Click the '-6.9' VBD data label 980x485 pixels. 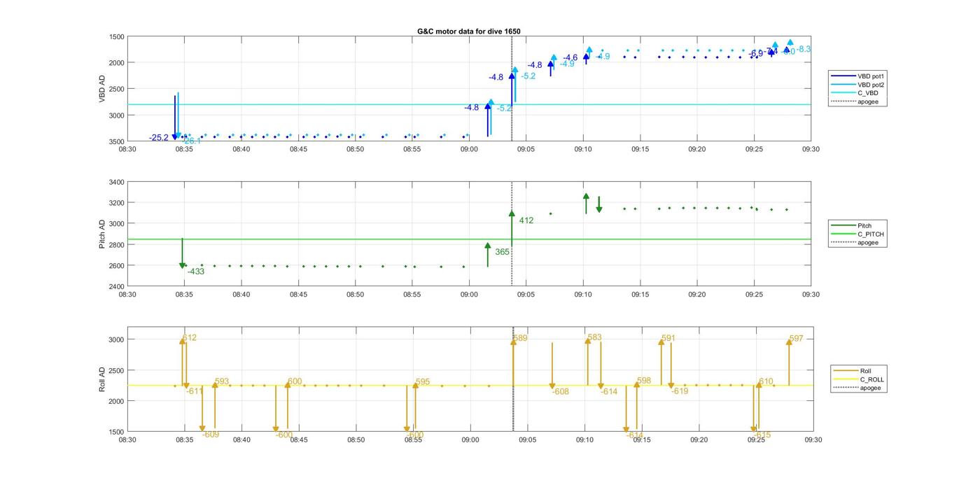click(x=756, y=53)
